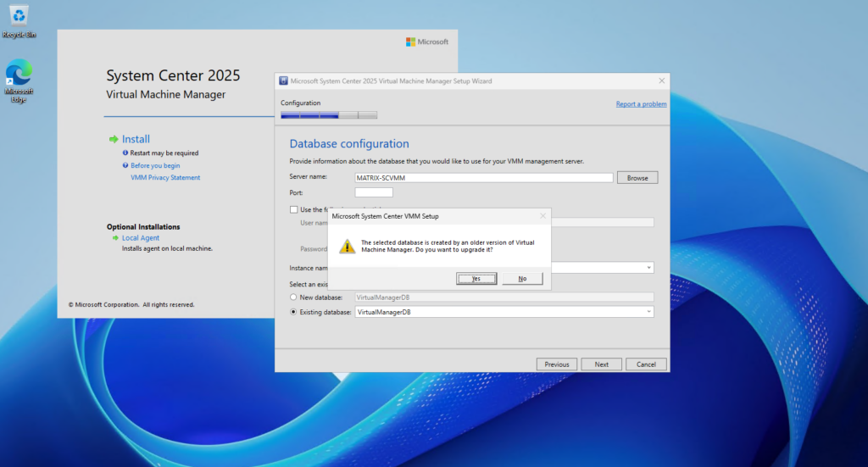Confirm upgrade by clicking Yes
Viewport: 868px width, 467px height.
click(x=476, y=278)
